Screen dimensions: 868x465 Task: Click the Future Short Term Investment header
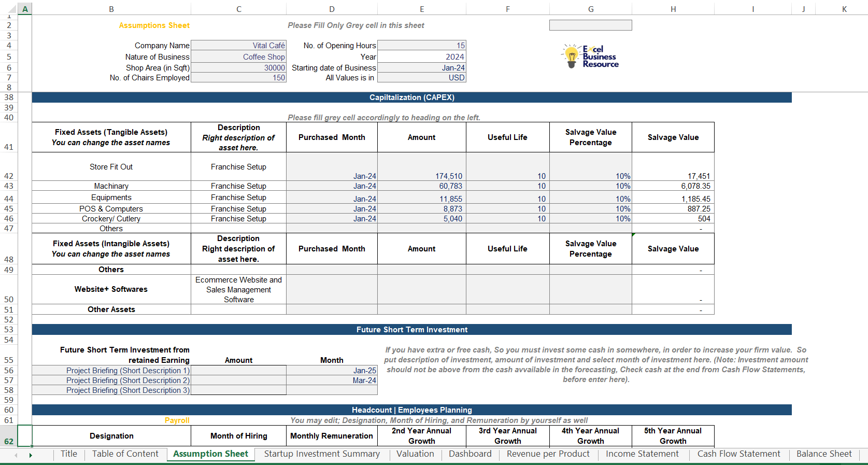(412, 330)
